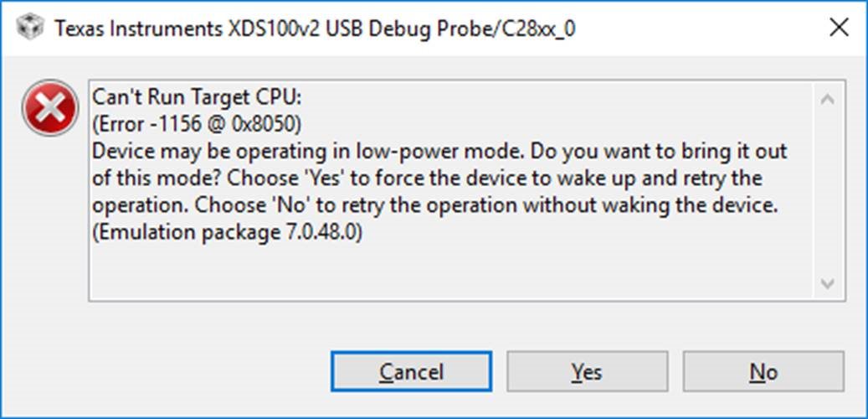
Task: Click the debug probe title bar icon
Action: (29, 28)
